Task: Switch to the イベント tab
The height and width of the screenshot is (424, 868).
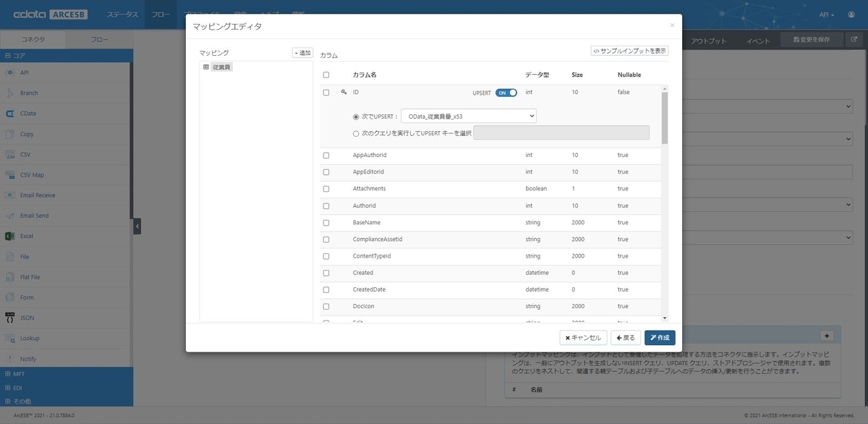Action: [x=758, y=41]
